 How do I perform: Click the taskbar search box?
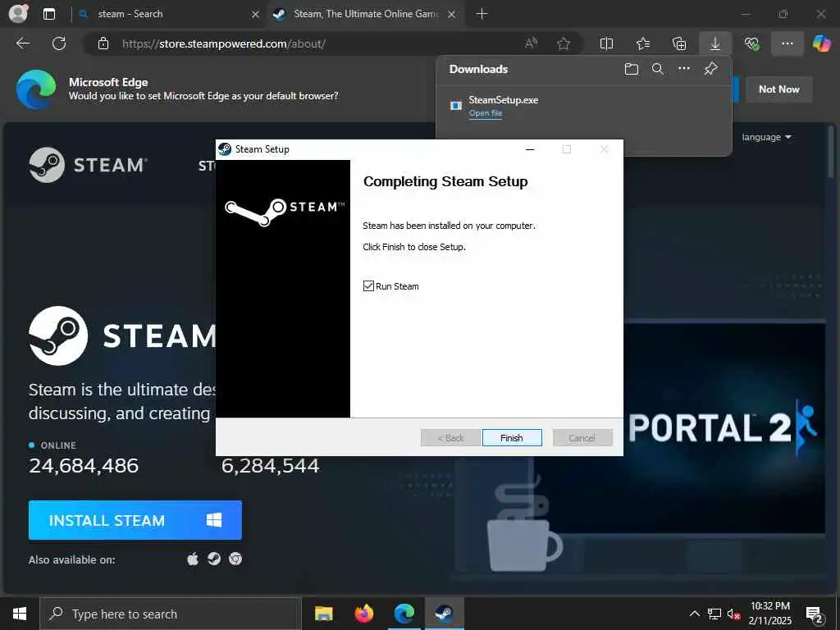(171, 614)
